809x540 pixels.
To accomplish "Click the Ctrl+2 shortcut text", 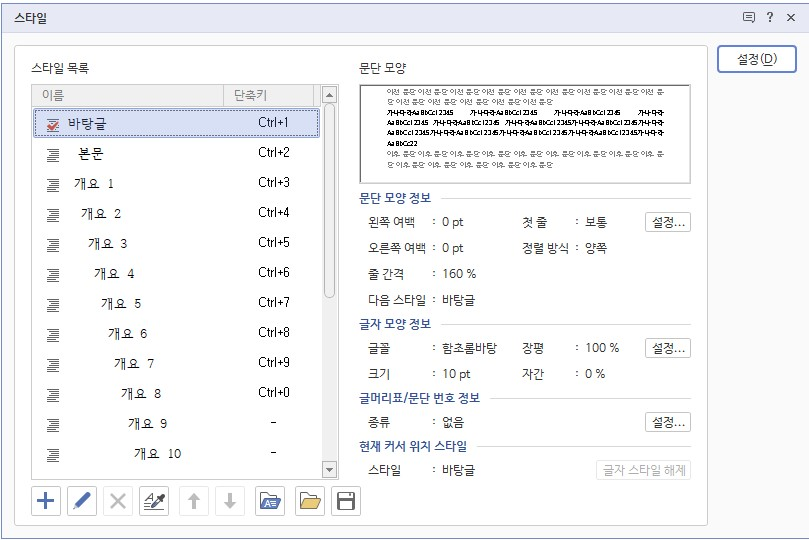I will 273,153.
